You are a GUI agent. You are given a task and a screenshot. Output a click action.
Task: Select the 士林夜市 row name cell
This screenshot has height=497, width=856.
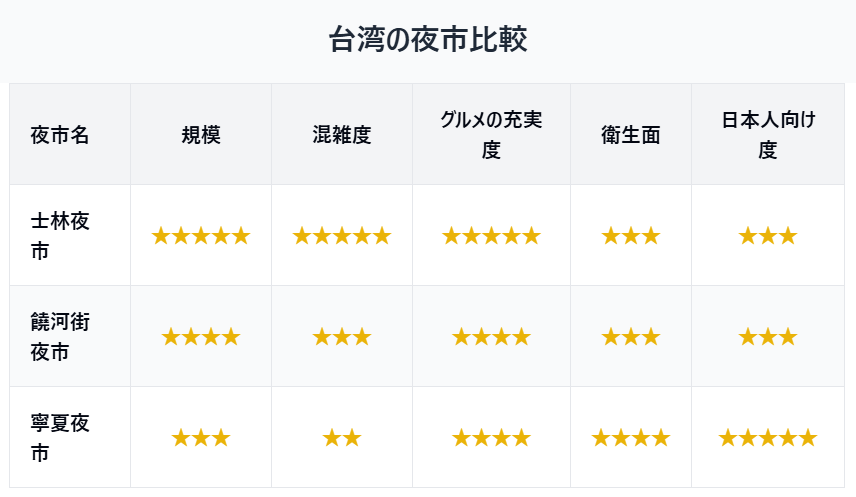click(x=60, y=235)
